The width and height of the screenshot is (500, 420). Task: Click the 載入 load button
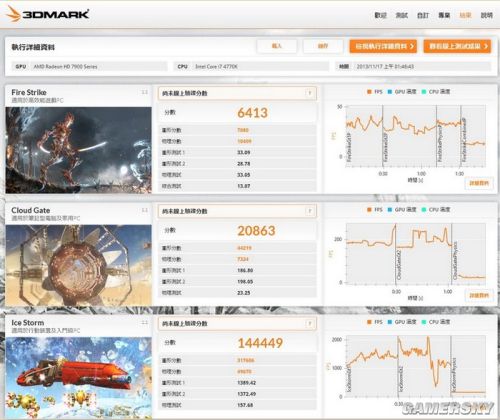(277, 46)
